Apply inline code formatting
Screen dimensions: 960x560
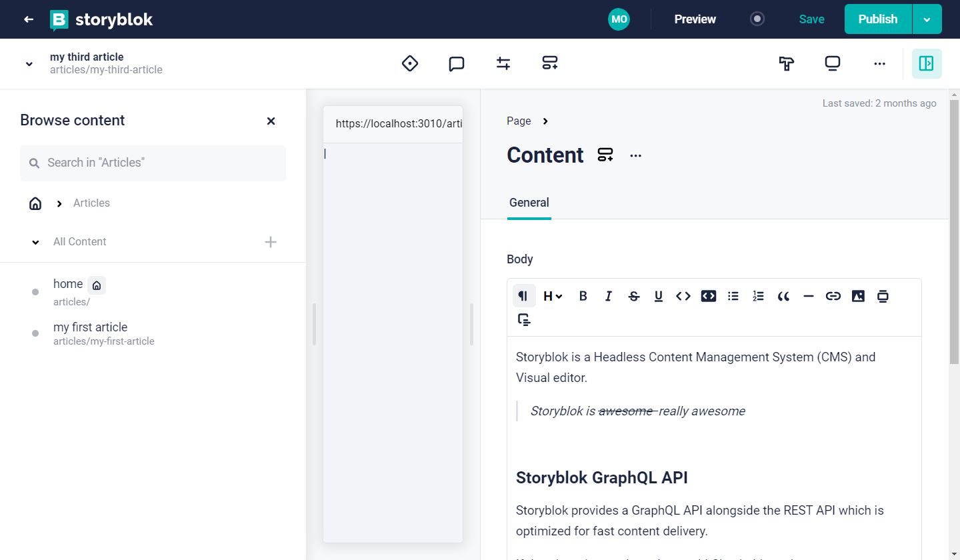[683, 296]
